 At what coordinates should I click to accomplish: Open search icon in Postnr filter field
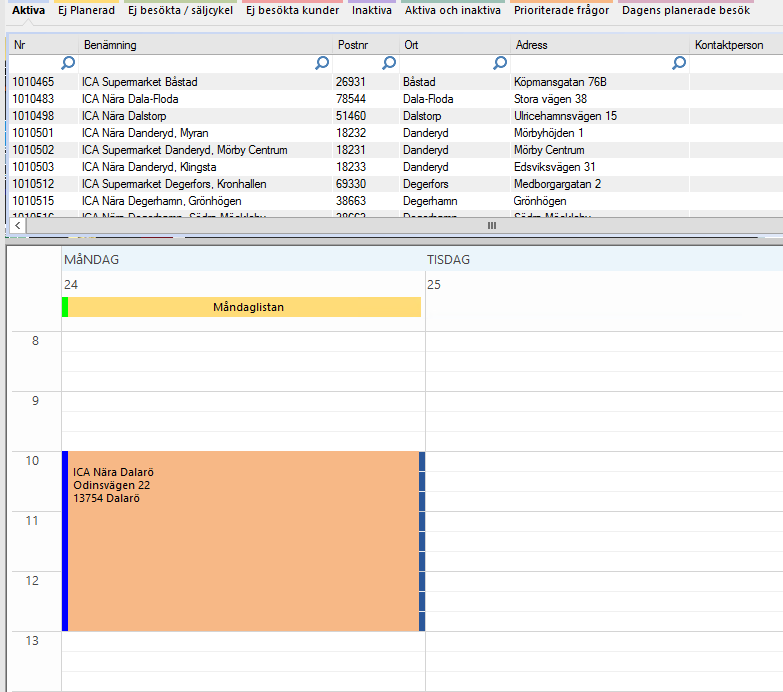389,63
